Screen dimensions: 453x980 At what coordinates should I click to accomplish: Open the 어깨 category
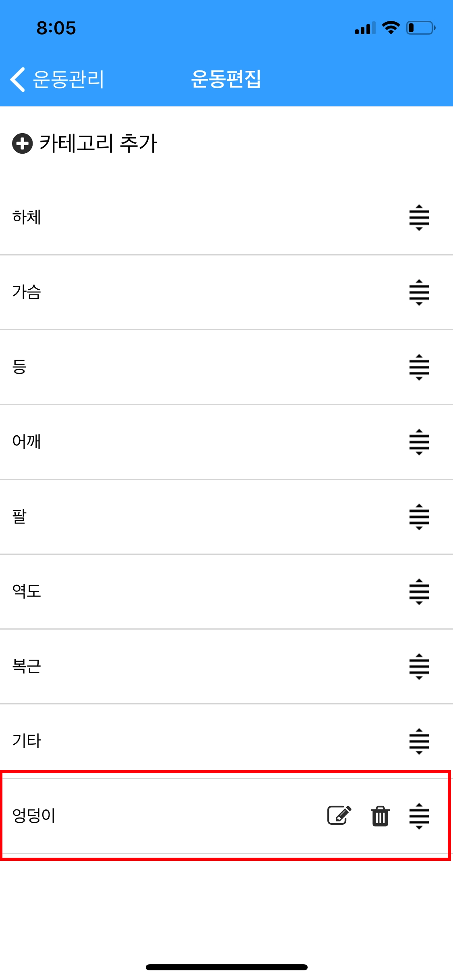(x=226, y=442)
